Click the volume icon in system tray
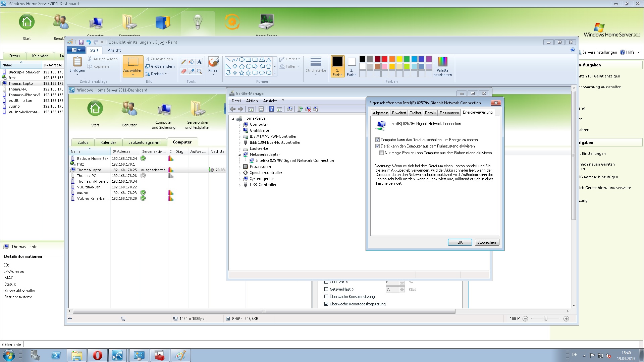644x362 pixels. pos(608,356)
